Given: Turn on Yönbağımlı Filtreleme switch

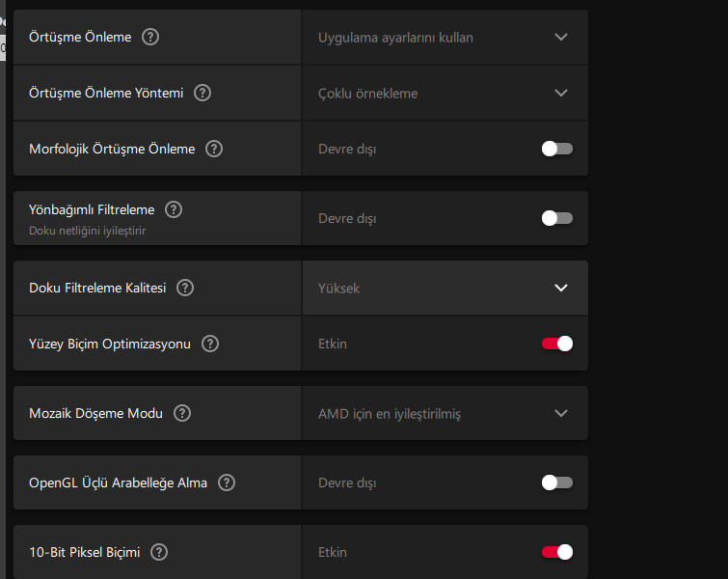Looking at the screenshot, I should click(557, 218).
